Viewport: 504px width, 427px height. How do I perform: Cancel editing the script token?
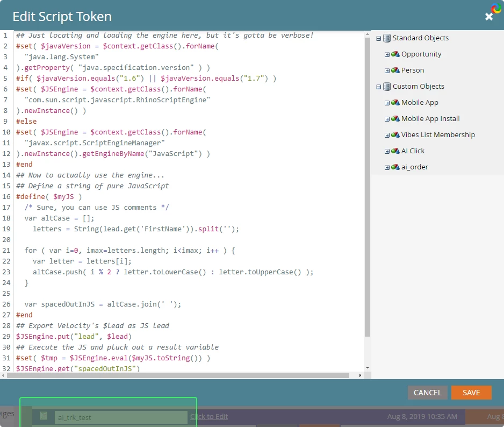(x=427, y=393)
